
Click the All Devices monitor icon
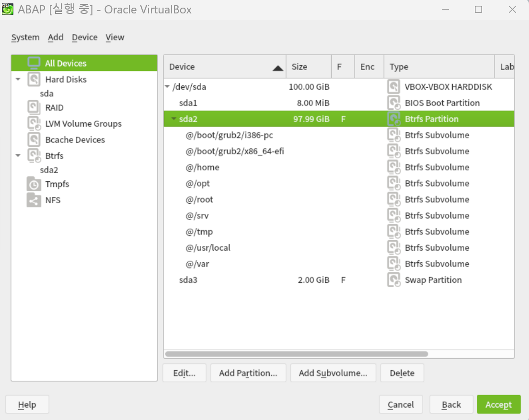[34, 63]
